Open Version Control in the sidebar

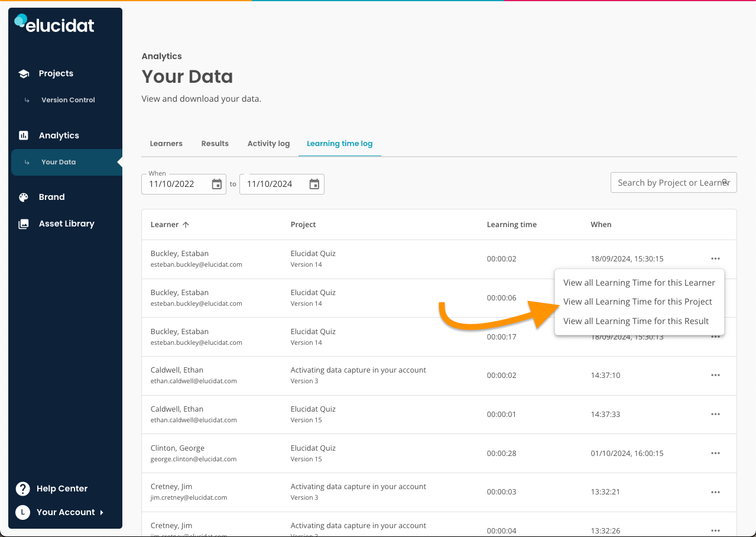pos(68,100)
